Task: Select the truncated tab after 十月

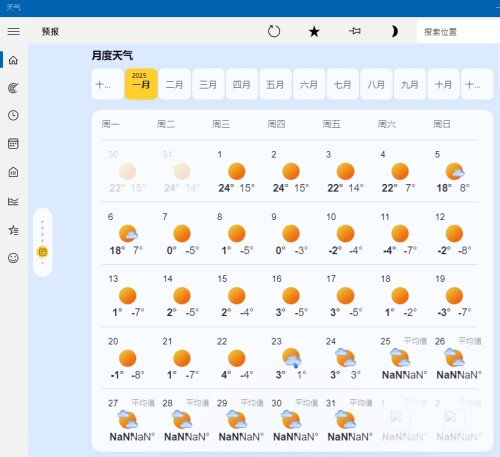Action: (477, 84)
